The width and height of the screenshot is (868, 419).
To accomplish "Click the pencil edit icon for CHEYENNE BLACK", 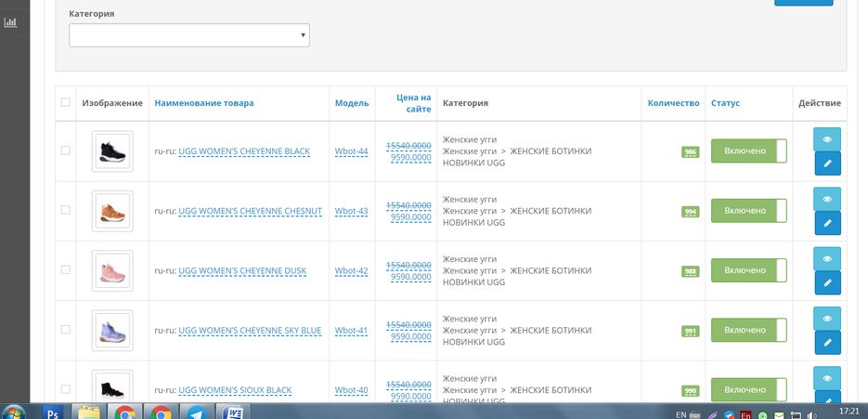I will [827, 164].
